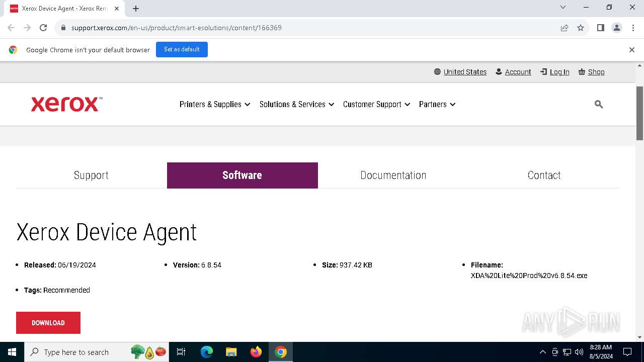
Task: Open the Windows Start menu
Action: tap(12, 352)
